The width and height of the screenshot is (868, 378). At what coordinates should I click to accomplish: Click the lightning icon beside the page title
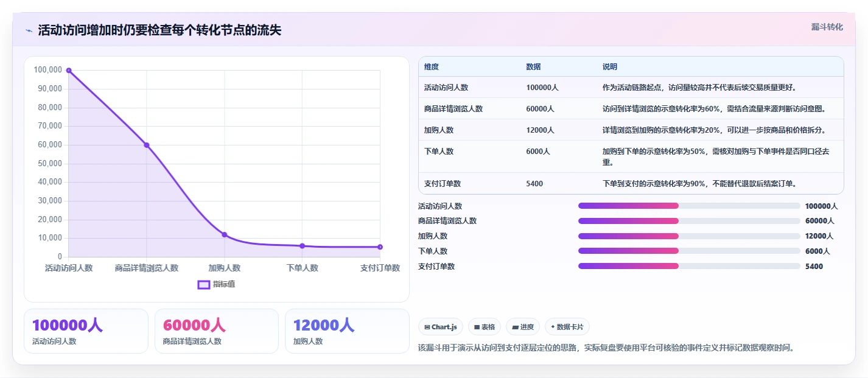pyautogui.click(x=29, y=30)
